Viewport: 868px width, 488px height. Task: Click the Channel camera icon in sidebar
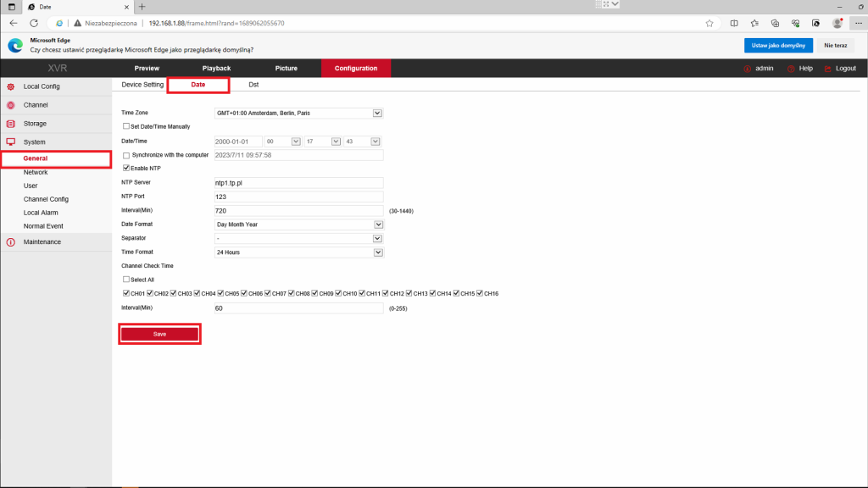coord(10,105)
